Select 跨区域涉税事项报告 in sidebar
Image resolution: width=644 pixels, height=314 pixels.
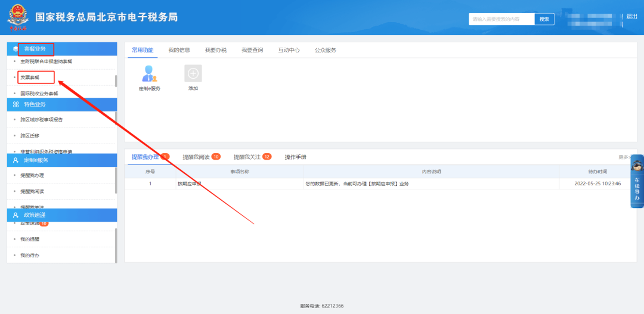[x=41, y=120]
